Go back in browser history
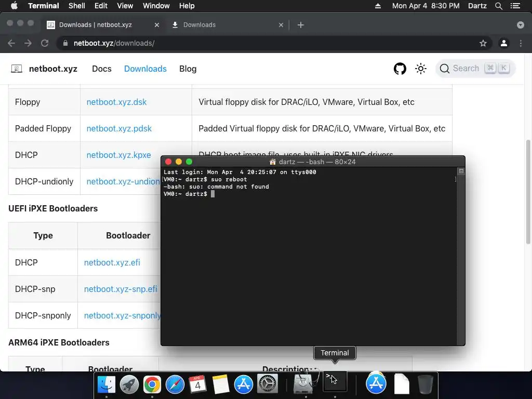532x399 pixels. (x=11, y=43)
